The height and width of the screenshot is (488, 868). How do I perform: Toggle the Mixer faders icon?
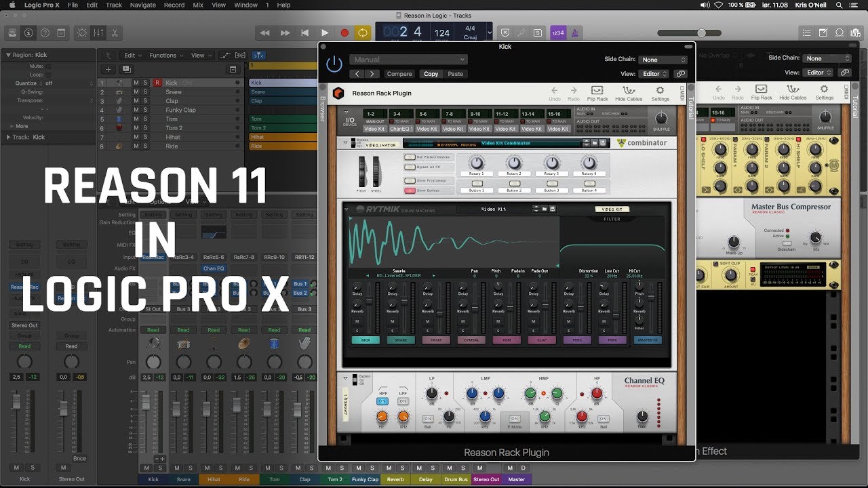(x=98, y=33)
